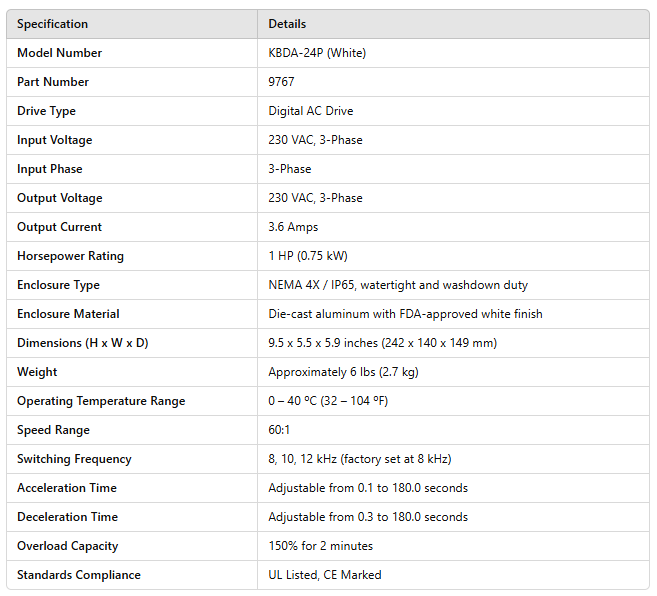Select the Model Number row label
Image resolution: width=657 pixels, height=596 pixels.
point(59,53)
